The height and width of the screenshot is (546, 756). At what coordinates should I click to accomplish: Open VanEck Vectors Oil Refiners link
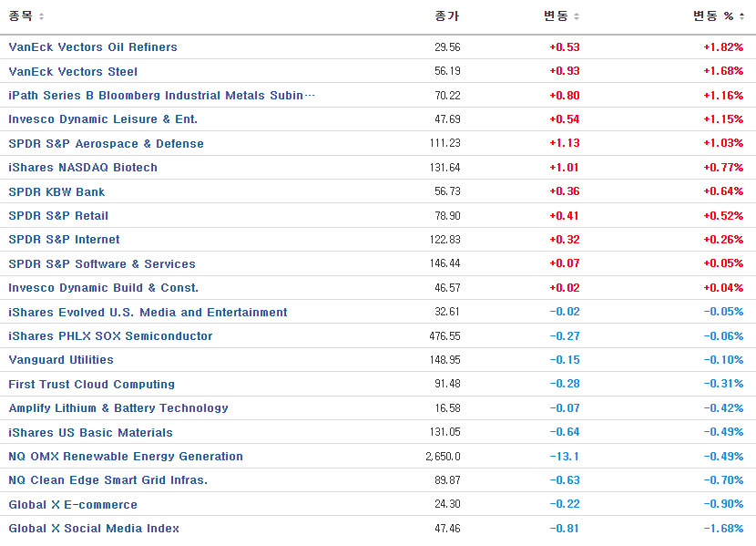(93, 46)
